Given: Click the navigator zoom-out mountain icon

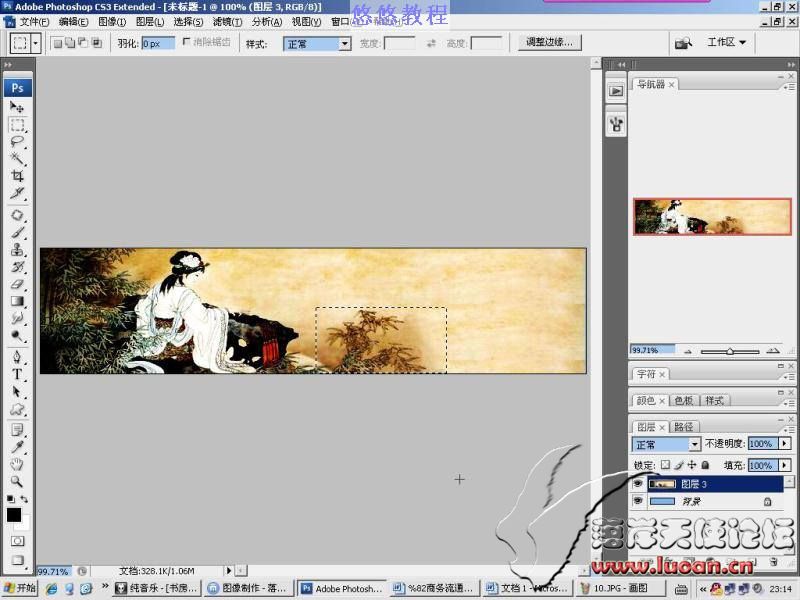Looking at the screenshot, I should click(688, 351).
